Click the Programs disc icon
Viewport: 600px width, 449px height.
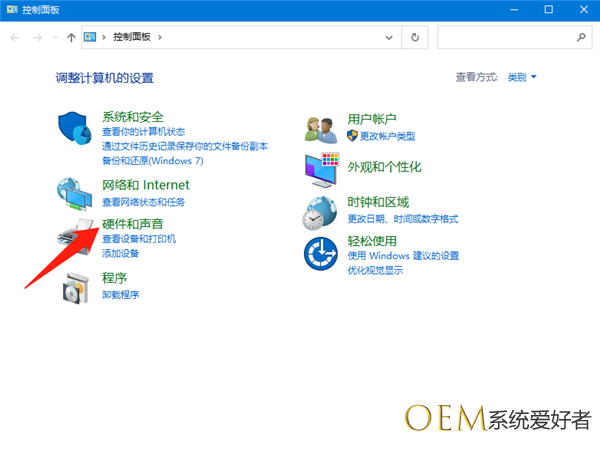(75, 286)
